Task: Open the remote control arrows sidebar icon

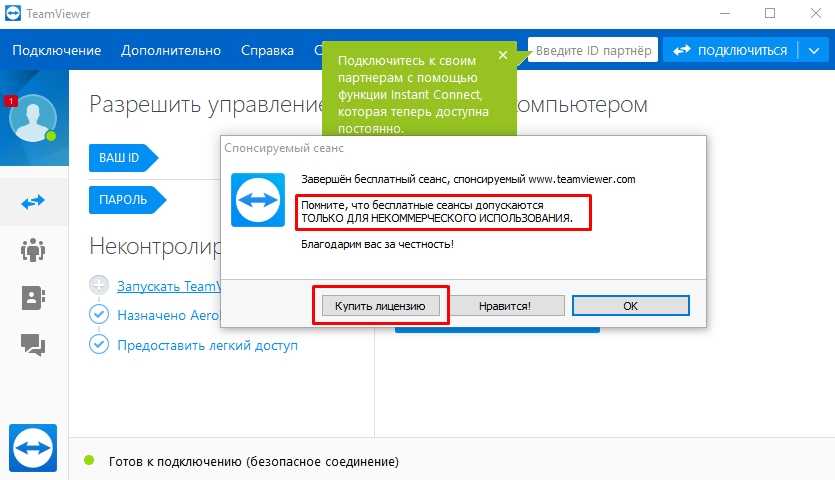Action: coord(33,201)
